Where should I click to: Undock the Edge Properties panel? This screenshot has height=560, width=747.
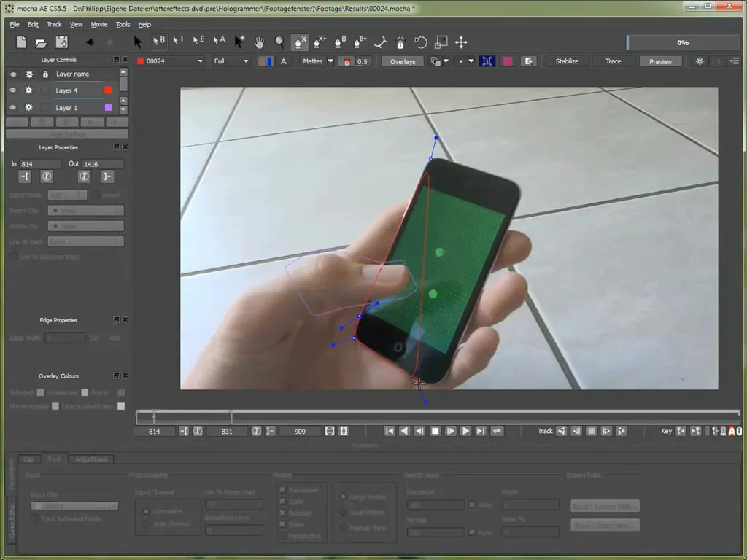(116, 320)
